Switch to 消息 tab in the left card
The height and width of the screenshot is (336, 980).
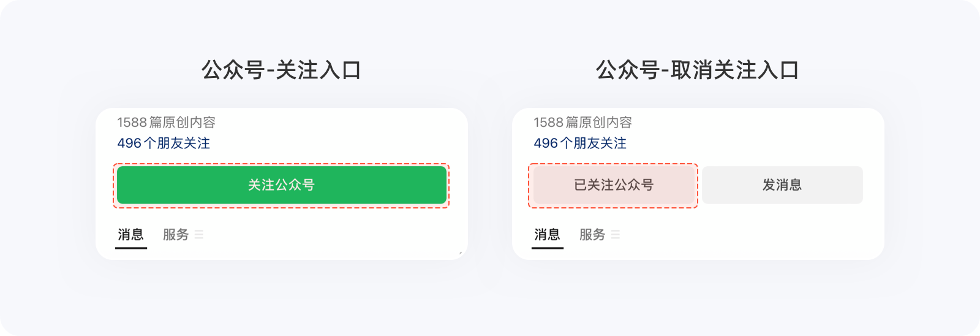click(130, 234)
